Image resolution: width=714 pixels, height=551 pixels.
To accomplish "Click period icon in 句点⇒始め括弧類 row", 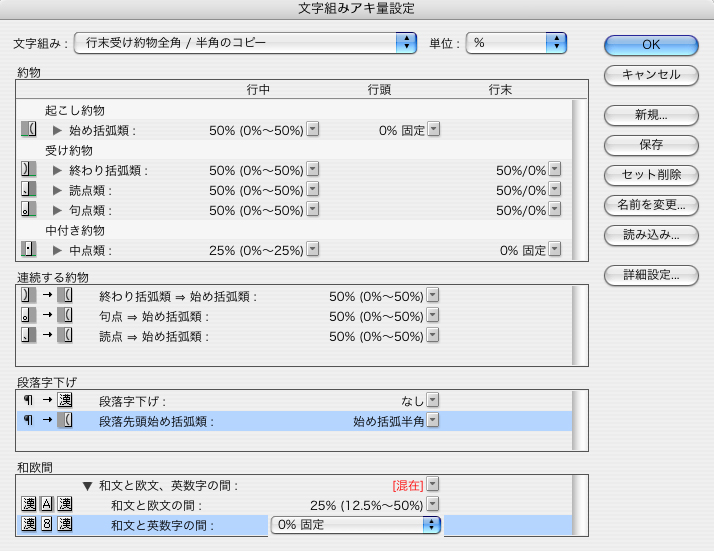I will pos(29,315).
